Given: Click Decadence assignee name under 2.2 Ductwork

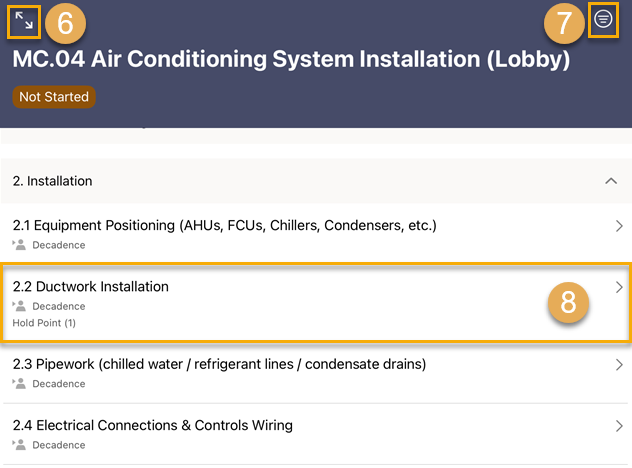Looking at the screenshot, I should coord(58,306).
